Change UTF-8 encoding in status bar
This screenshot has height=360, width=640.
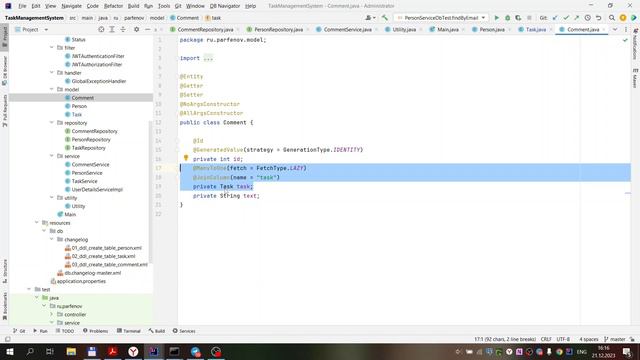click(x=563, y=339)
